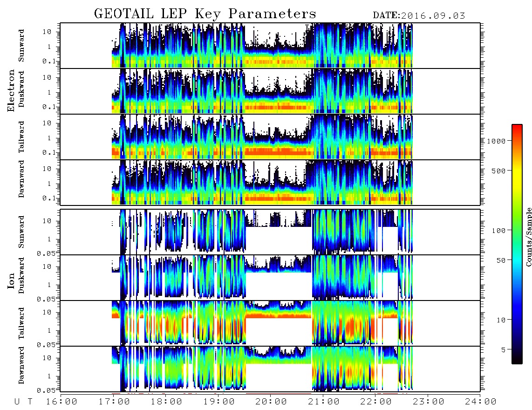Click the Ion Dawnward axis label
The width and height of the screenshot is (532, 410).
point(21,365)
